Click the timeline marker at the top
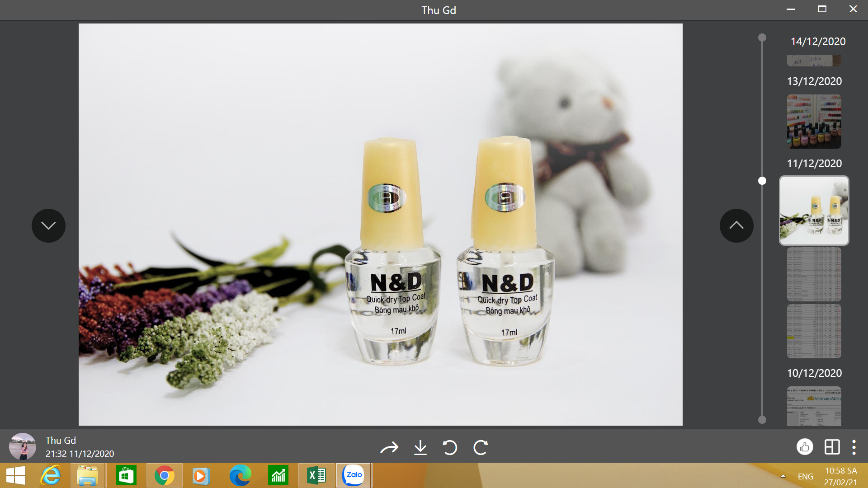The image size is (868, 488). click(x=762, y=38)
